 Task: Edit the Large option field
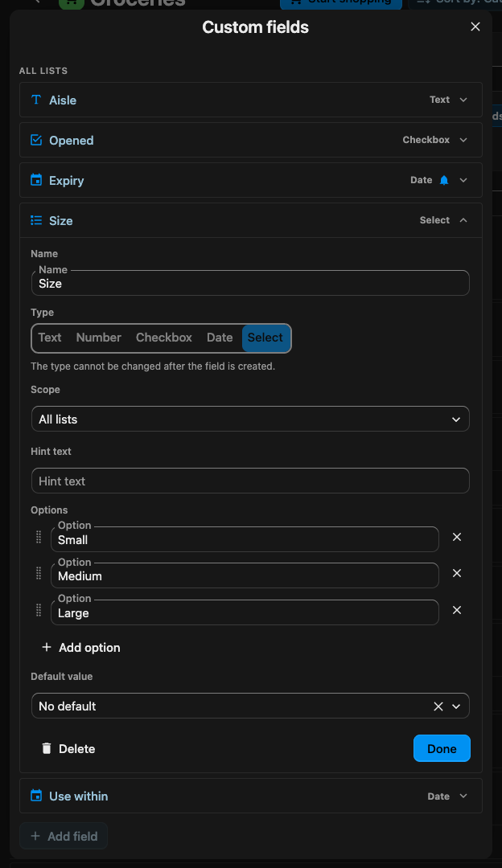click(245, 612)
